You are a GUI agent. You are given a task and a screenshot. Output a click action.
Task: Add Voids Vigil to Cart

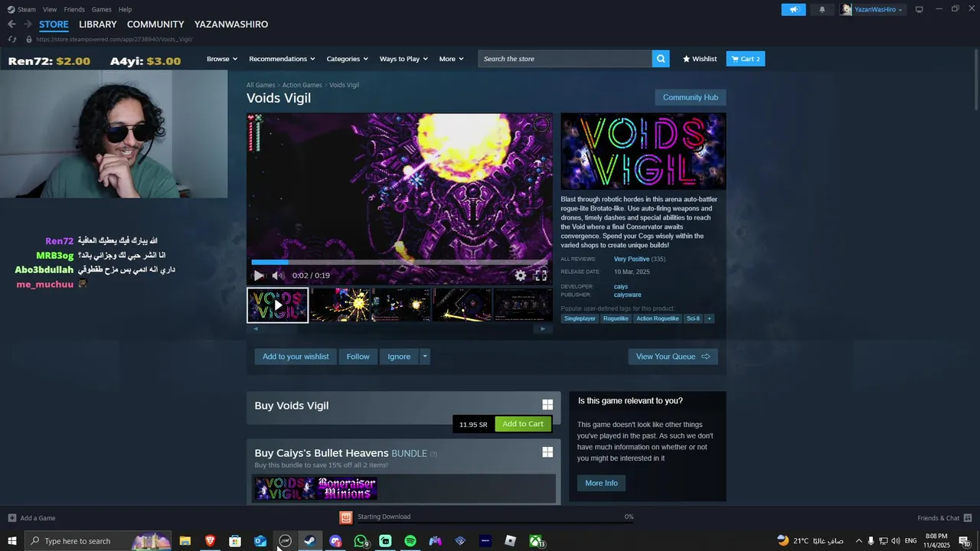523,424
